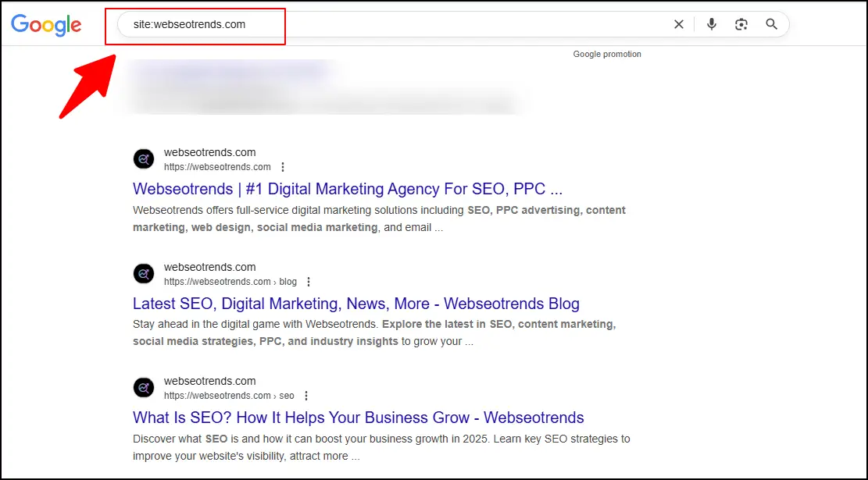Click the Google logo to return home

click(x=46, y=25)
